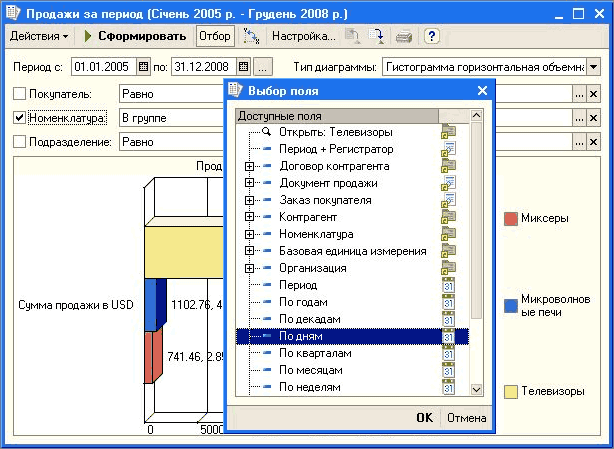Select the По дням field
The width and height of the screenshot is (614, 449).
point(352,336)
